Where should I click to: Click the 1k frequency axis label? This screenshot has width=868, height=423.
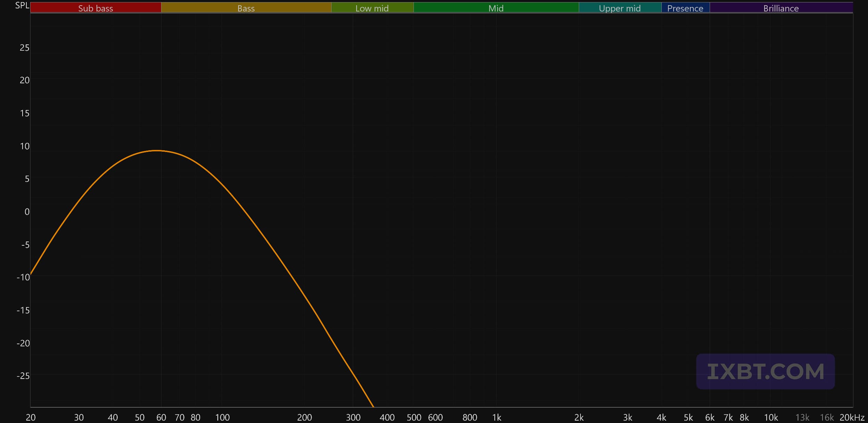click(496, 417)
